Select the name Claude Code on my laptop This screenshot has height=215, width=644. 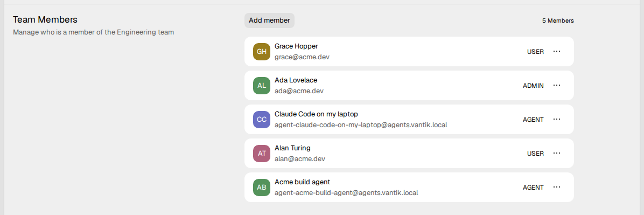(x=316, y=114)
